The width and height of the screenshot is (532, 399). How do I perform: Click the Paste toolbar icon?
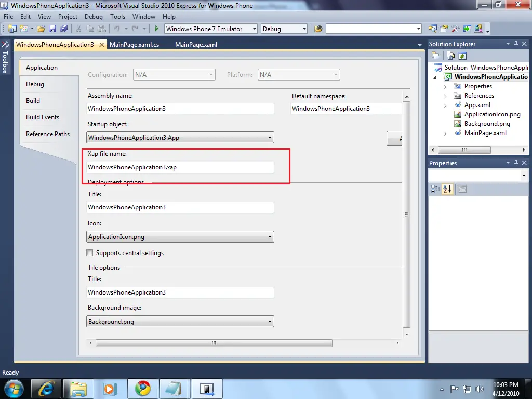(102, 29)
